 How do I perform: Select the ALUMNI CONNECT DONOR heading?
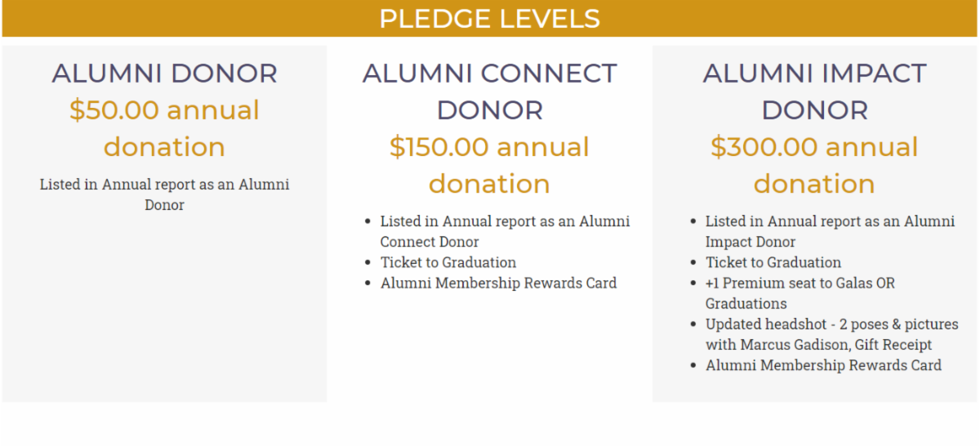[x=489, y=92]
